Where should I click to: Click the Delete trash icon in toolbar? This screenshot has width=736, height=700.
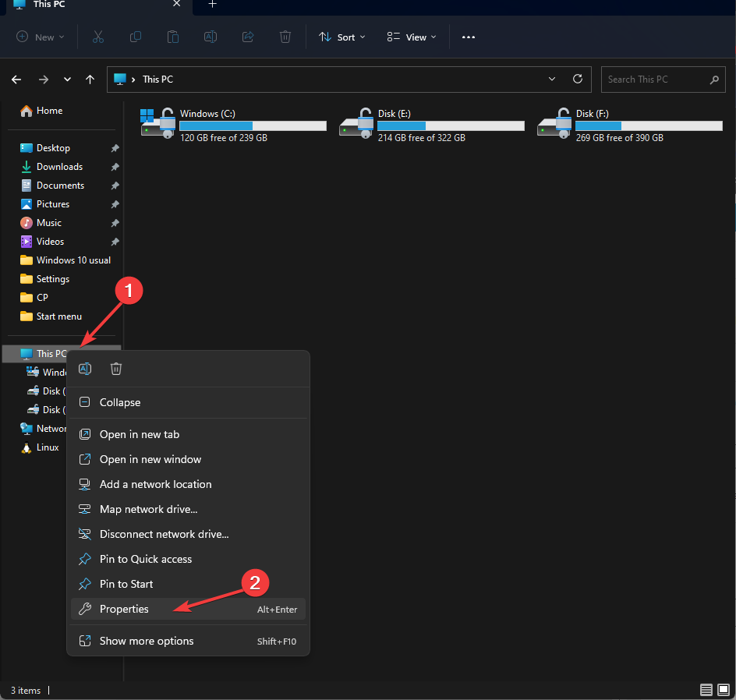point(285,37)
